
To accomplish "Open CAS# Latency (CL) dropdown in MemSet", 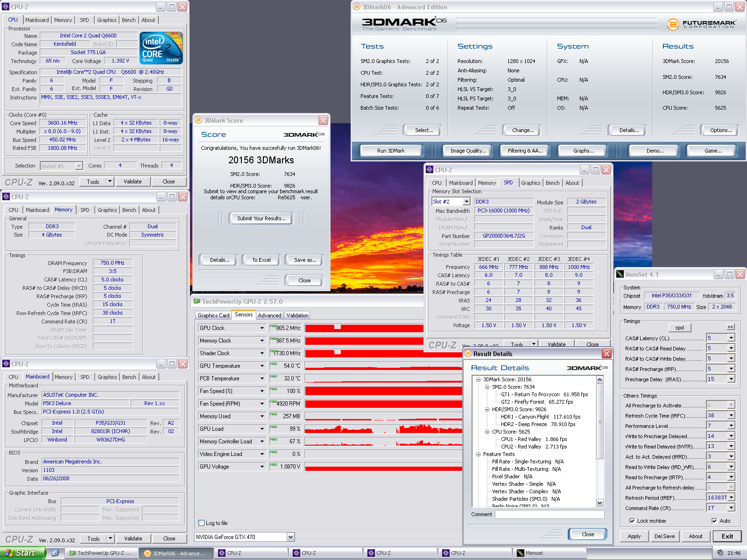I will tap(731, 338).
